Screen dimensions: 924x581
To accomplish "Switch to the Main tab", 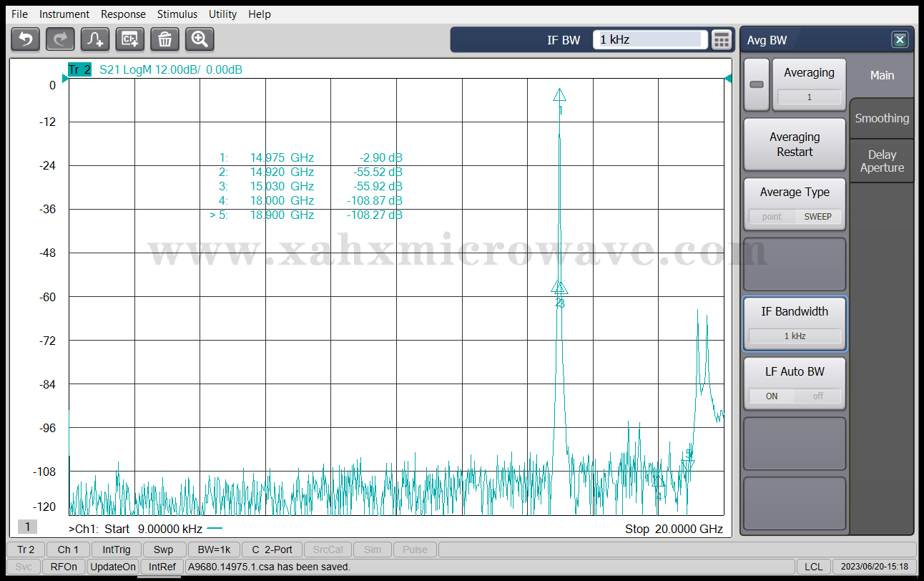I will point(882,75).
